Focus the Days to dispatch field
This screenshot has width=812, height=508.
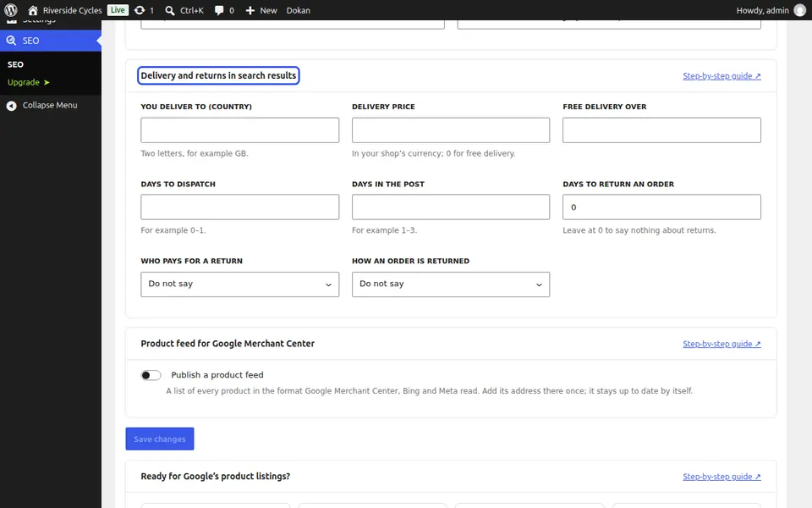[239, 207]
